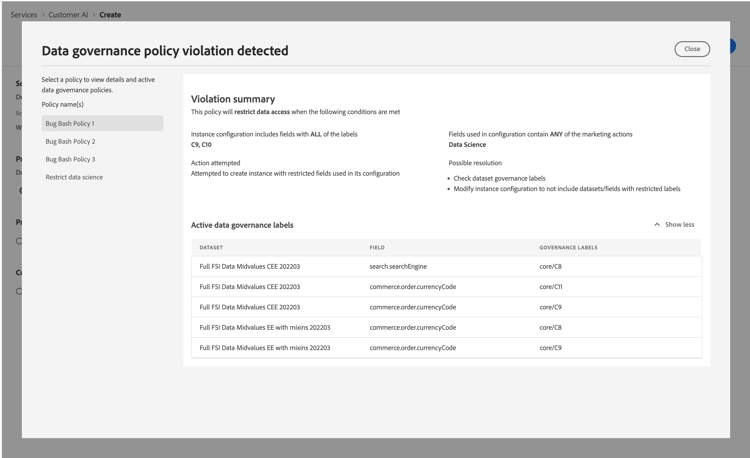Click 'Possible resolution' label
Screen dimensions: 750x458
[x=475, y=163]
